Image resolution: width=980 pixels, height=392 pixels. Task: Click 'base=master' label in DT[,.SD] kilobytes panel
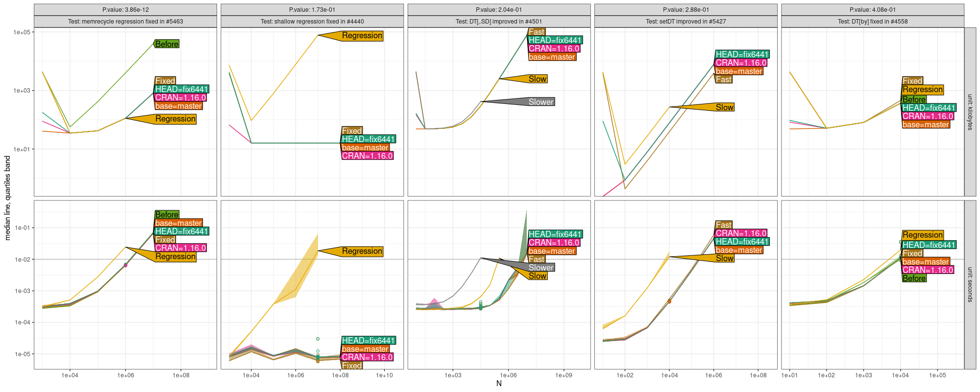coord(552,57)
